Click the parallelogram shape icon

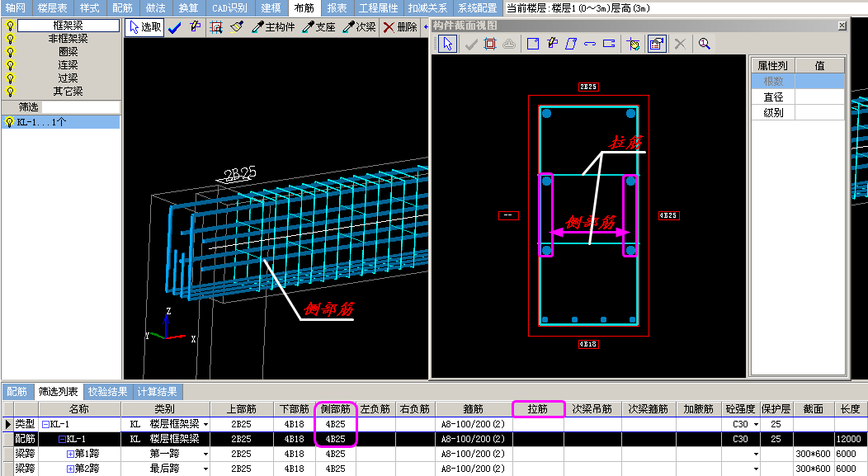571,44
